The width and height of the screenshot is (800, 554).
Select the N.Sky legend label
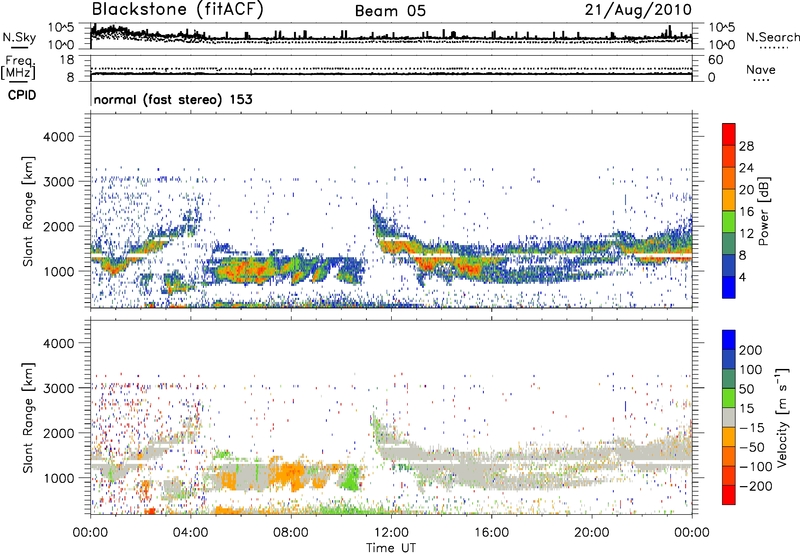19,37
